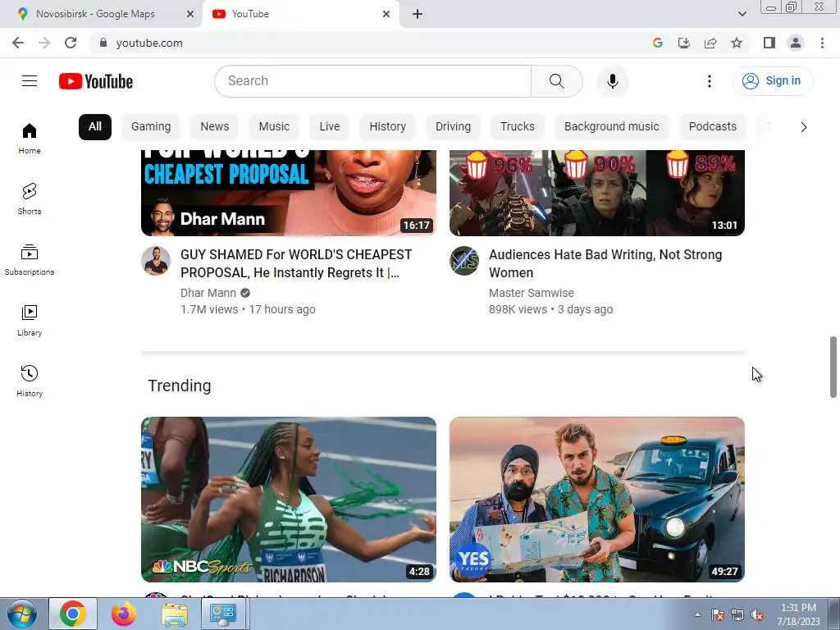
Task: Click the Windows Start button
Action: point(22,614)
